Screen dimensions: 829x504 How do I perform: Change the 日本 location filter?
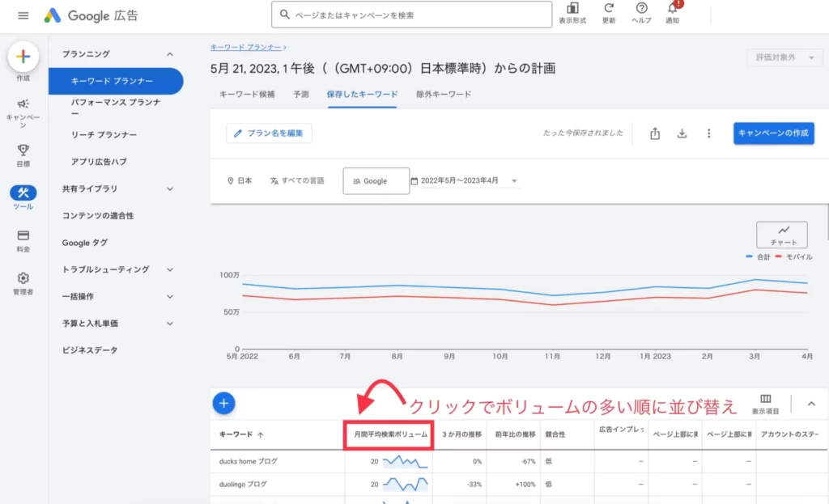(240, 180)
